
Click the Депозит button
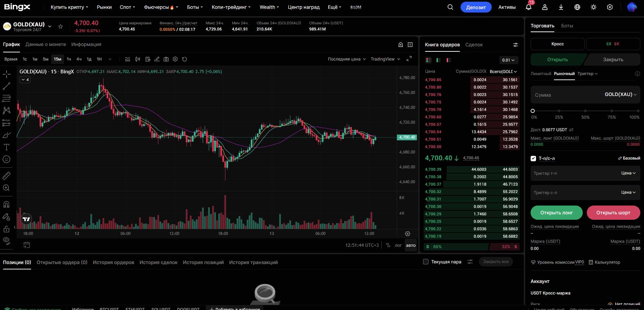476,7
